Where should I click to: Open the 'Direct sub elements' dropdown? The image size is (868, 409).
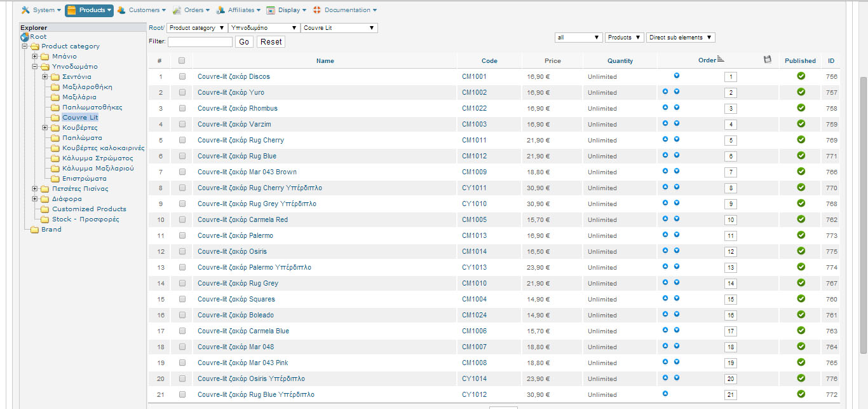tap(681, 38)
